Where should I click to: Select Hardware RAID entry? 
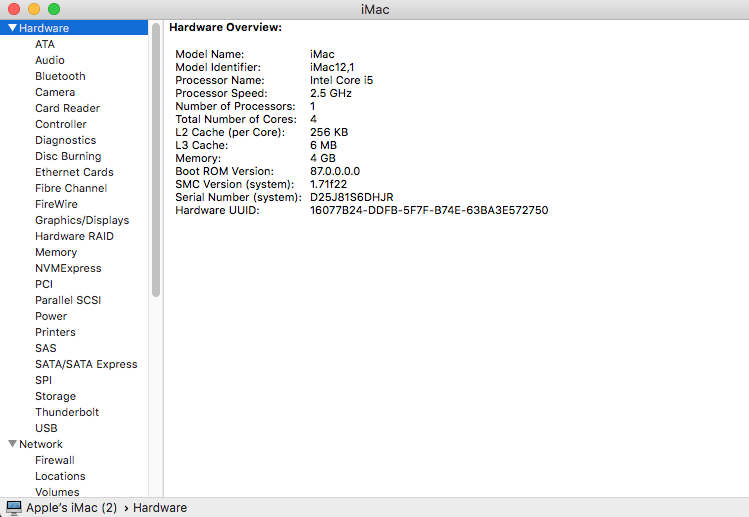(74, 236)
